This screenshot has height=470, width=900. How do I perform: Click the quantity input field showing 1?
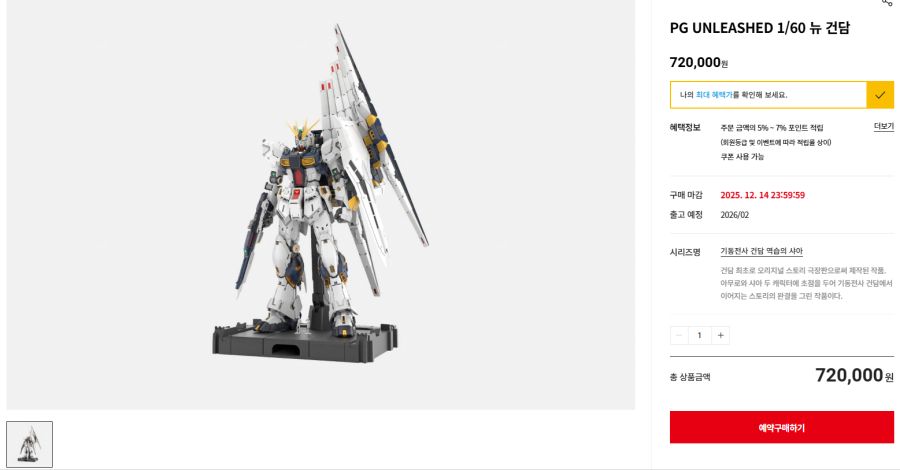point(700,335)
